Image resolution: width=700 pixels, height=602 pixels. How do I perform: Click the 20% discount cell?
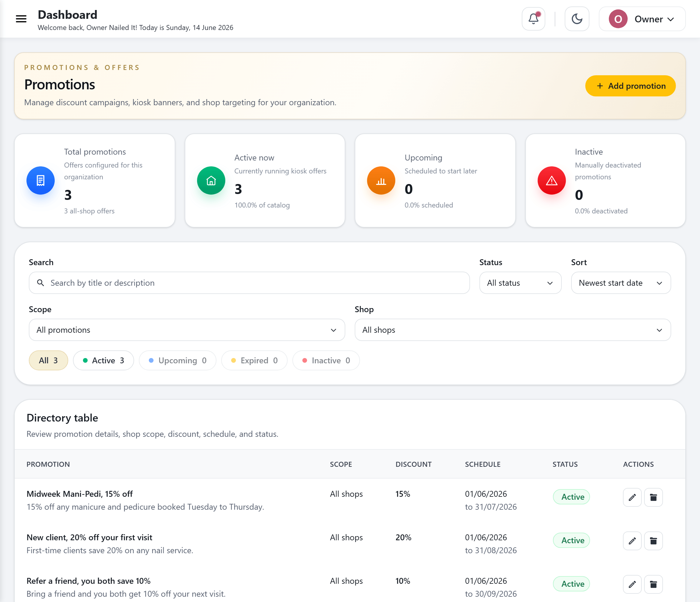pyautogui.click(x=404, y=537)
